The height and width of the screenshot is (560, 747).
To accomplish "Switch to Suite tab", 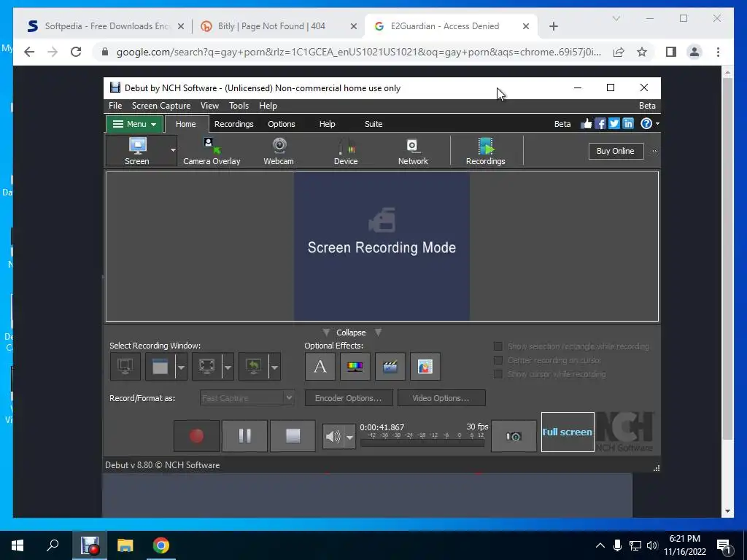I will [x=373, y=124].
